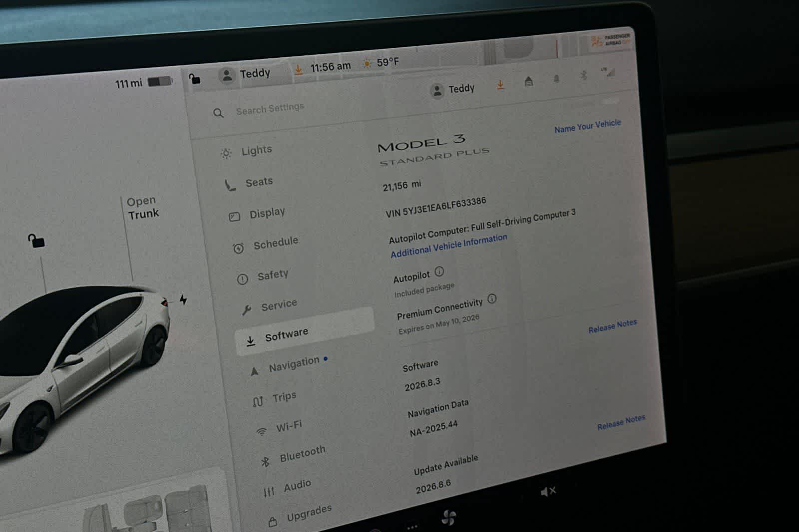Tap the lock icon in status bar
Screen dimensions: 799x532
[x=194, y=78]
